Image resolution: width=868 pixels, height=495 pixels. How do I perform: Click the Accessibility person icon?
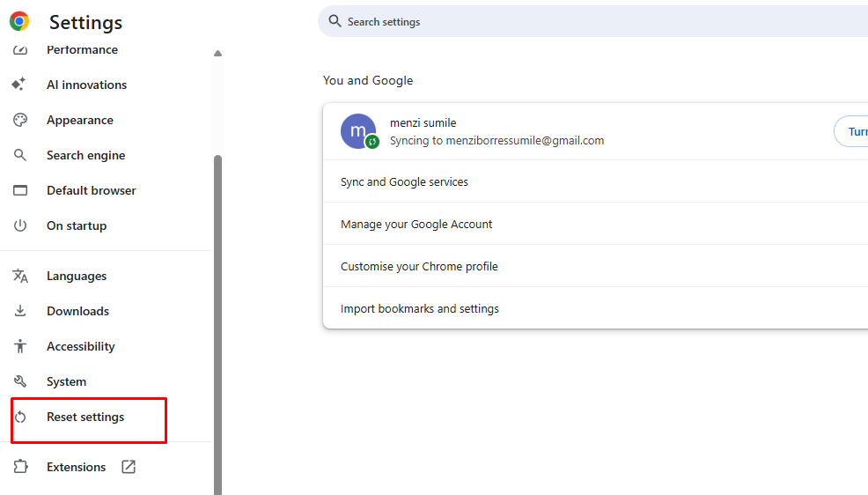pos(19,346)
